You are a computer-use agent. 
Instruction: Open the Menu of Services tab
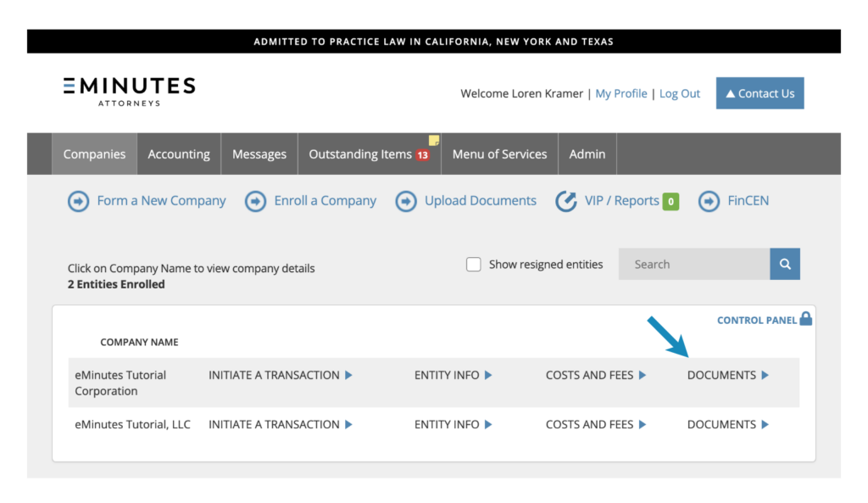[499, 154]
